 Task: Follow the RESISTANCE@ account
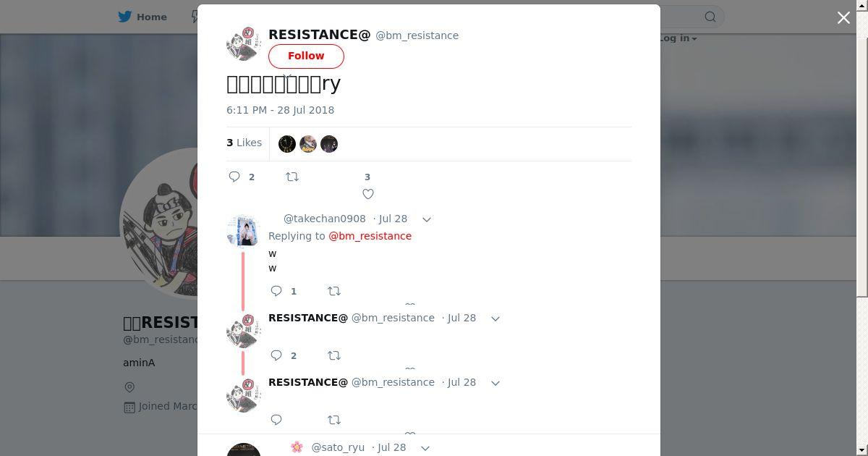[x=306, y=56]
